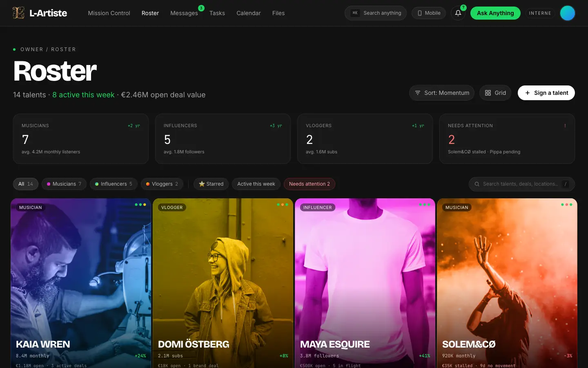The height and width of the screenshot is (368, 588).
Task: Open three-dot menu on Domi Östberg card
Action: [283, 204]
